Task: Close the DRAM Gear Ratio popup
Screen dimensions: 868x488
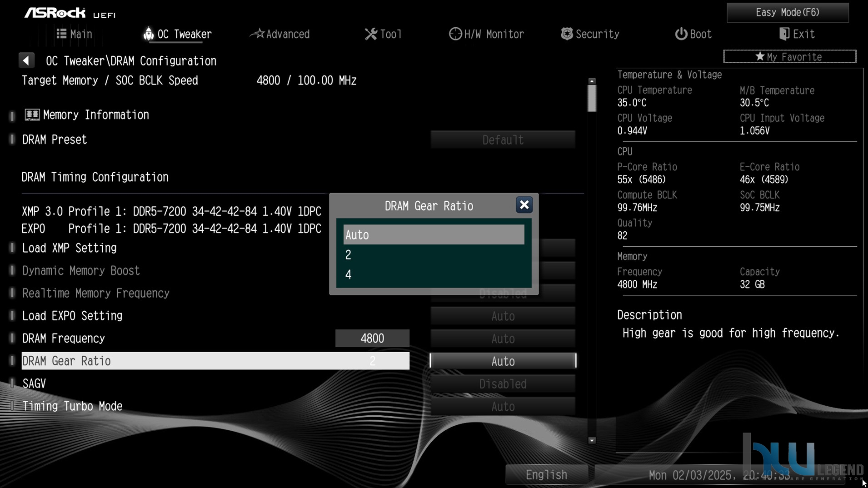Action: [x=524, y=205]
